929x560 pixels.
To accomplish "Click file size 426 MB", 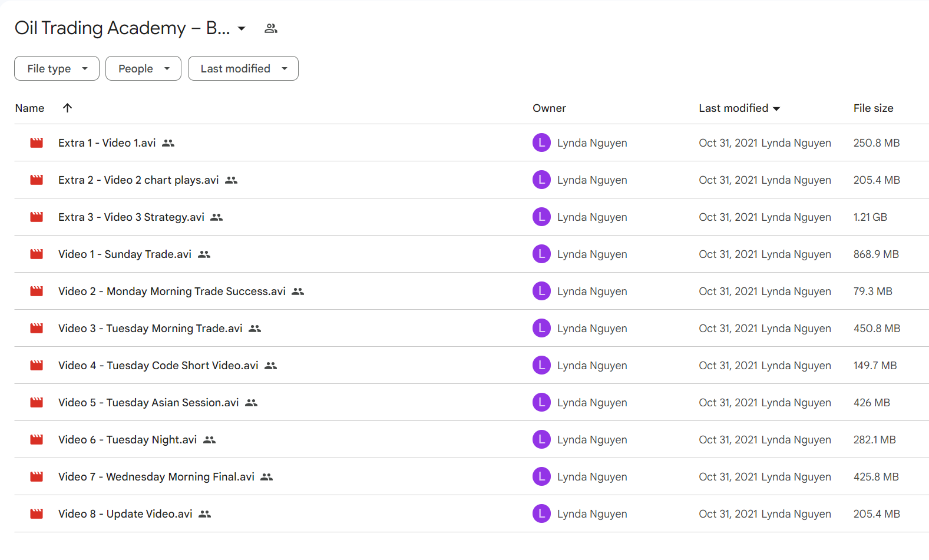I will (872, 403).
